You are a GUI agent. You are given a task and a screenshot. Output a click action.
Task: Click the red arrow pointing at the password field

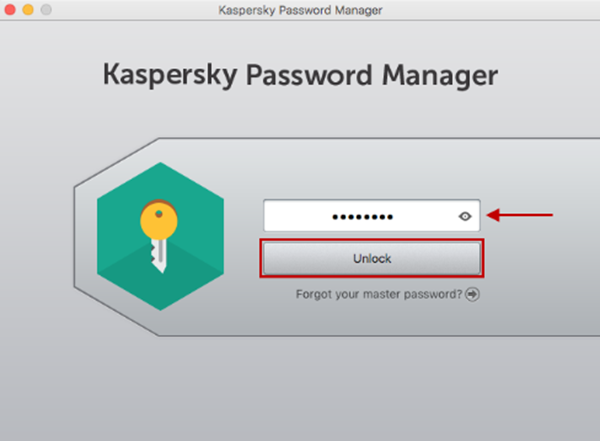(520, 215)
